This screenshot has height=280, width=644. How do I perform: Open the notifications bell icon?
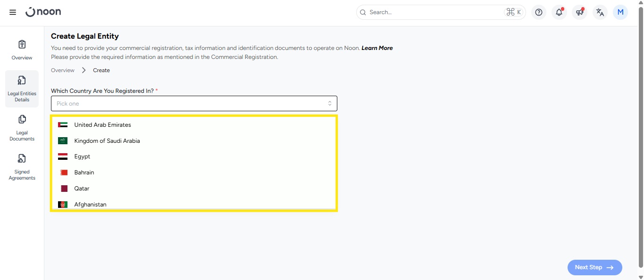(x=559, y=12)
